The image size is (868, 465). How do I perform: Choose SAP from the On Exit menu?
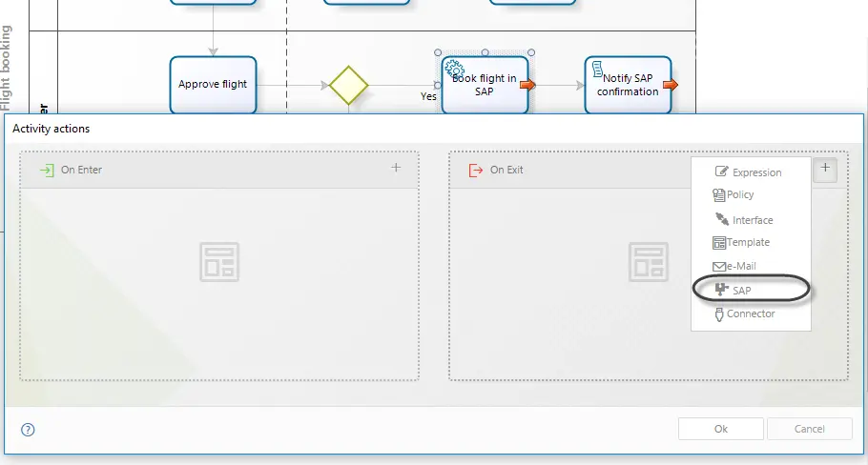(751, 290)
